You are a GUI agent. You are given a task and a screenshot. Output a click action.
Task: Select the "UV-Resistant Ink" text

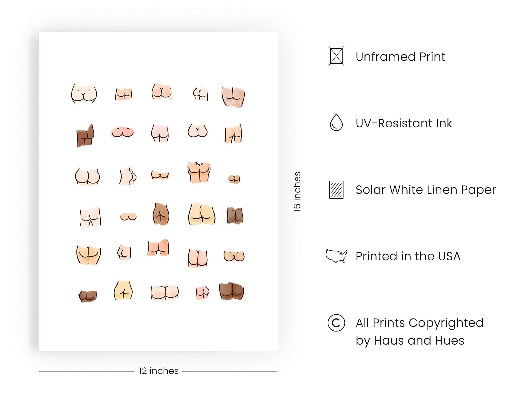click(404, 123)
